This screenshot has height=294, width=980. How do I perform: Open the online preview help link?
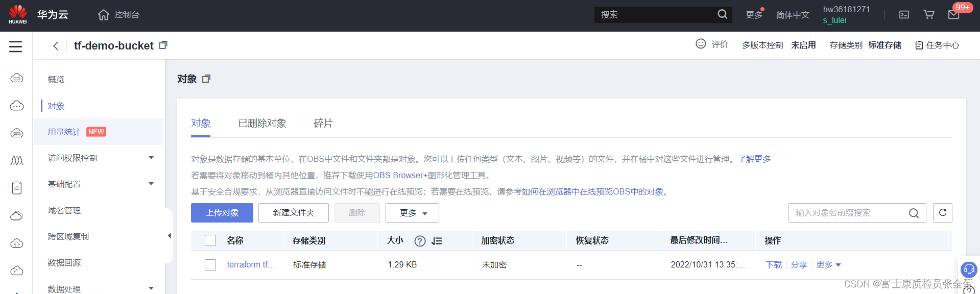[592, 191]
